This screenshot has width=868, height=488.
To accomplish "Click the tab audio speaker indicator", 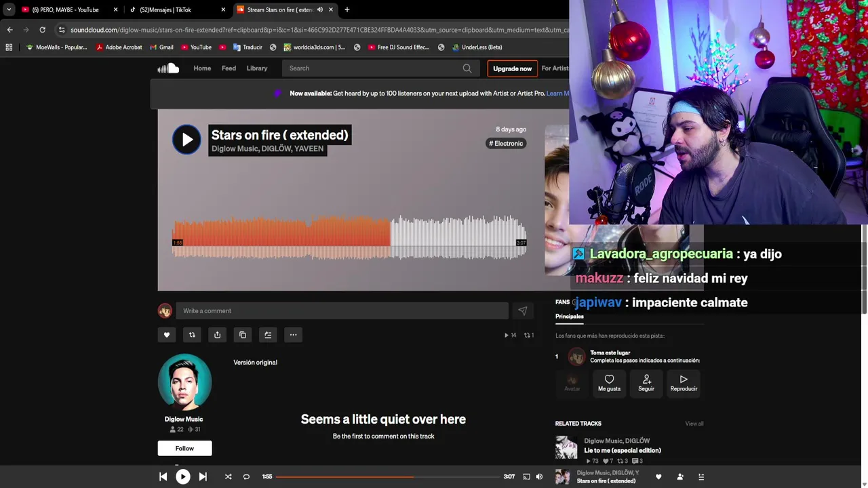I will (x=319, y=9).
